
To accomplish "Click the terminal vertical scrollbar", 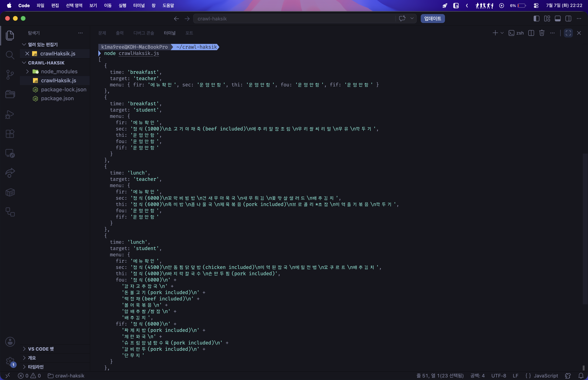I will coord(585,229).
